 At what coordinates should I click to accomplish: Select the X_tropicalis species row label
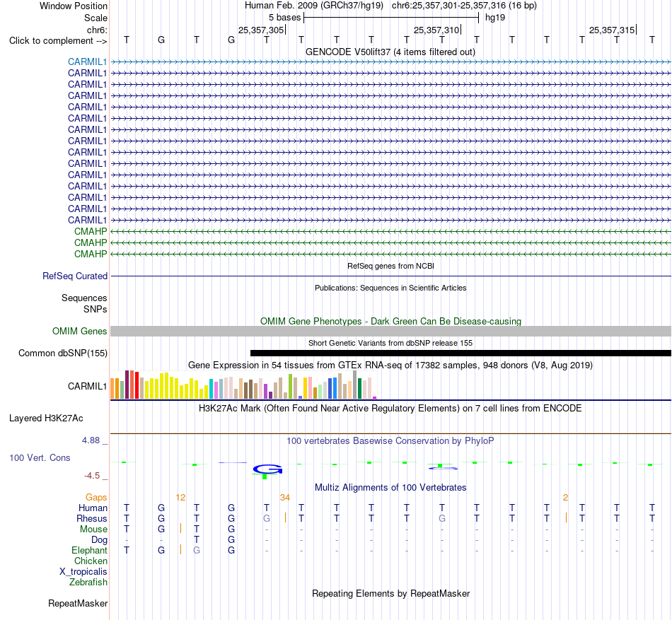tap(83, 572)
